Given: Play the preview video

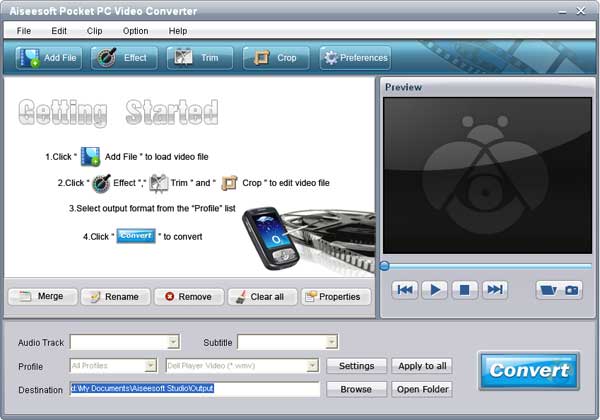Looking at the screenshot, I should pyautogui.click(x=435, y=290).
